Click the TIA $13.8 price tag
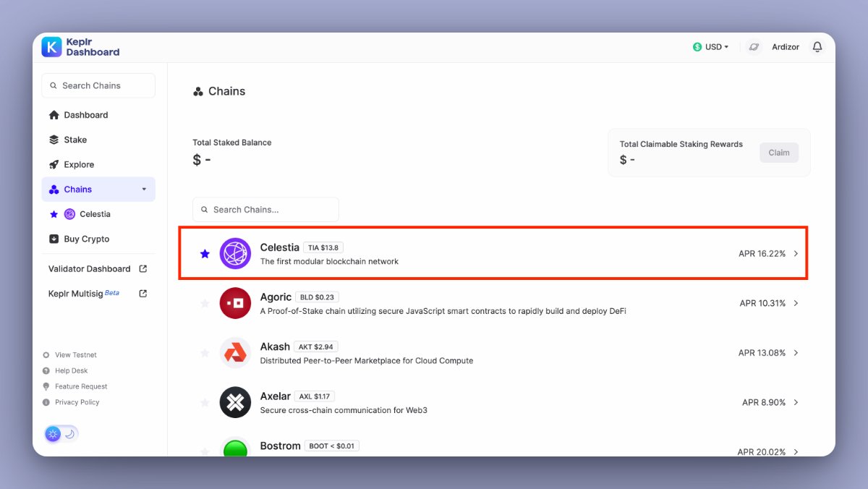 [x=323, y=247]
